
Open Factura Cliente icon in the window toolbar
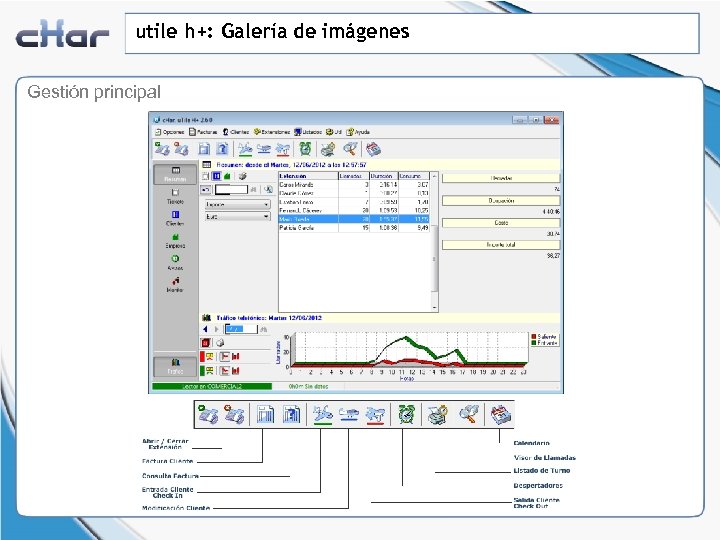[204, 149]
